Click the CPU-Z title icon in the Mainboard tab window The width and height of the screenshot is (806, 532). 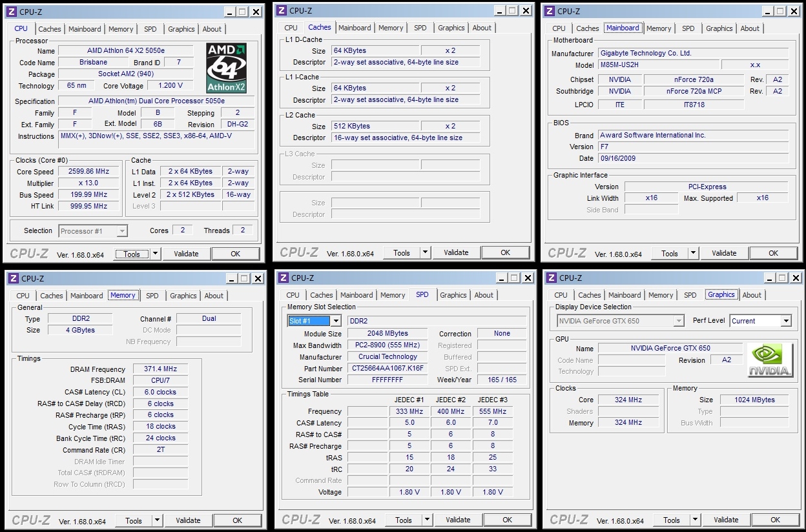coord(548,11)
